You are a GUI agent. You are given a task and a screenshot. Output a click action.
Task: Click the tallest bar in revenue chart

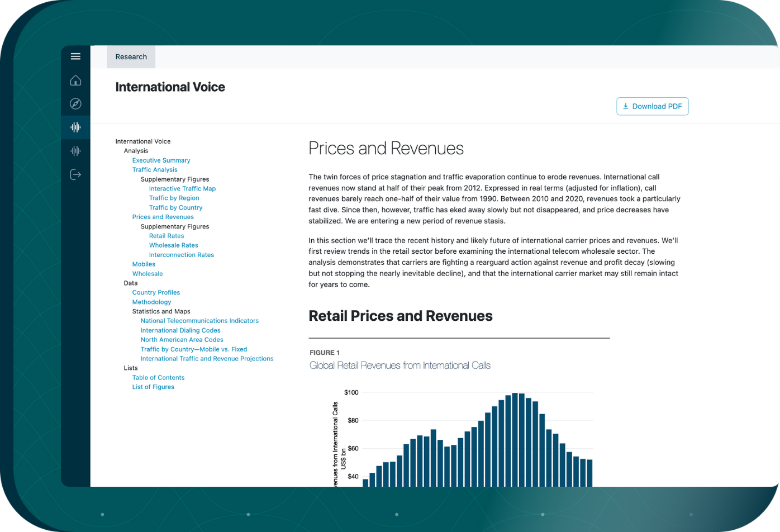click(x=515, y=439)
